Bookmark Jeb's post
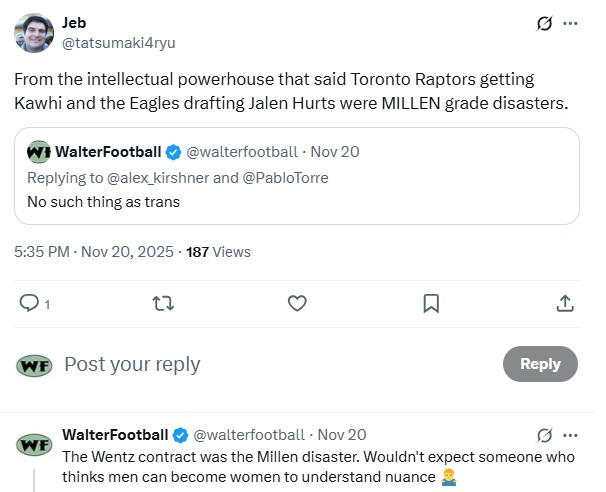This screenshot has height=492, width=606. pyautogui.click(x=431, y=303)
